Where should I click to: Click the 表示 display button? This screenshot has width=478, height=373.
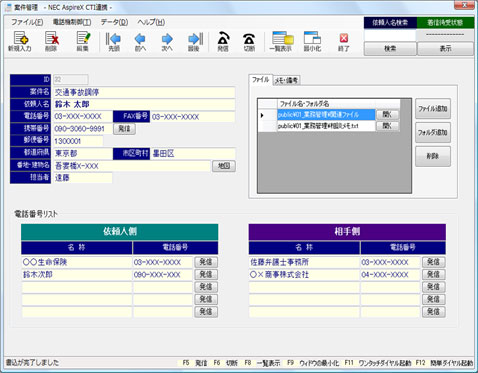pyautogui.click(x=445, y=49)
